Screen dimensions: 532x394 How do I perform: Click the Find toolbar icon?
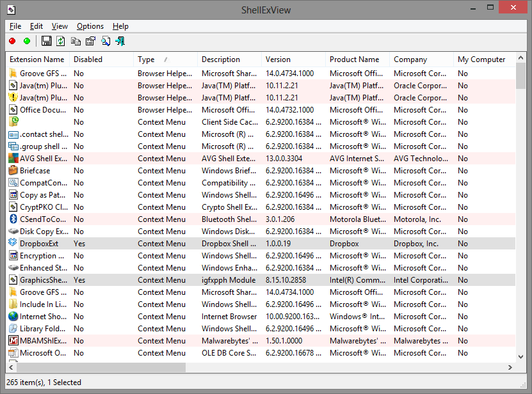[x=106, y=41]
